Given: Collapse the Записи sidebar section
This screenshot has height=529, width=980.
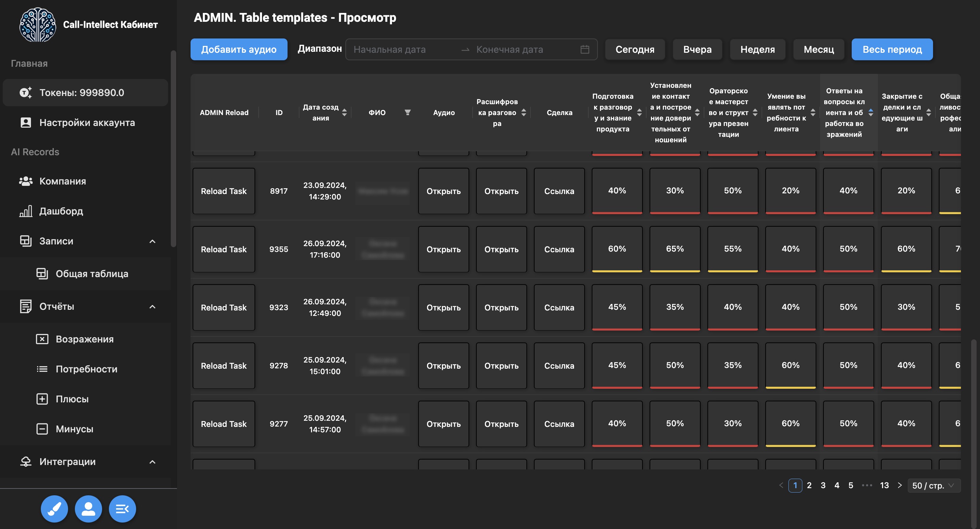Looking at the screenshot, I should [152, 241].
